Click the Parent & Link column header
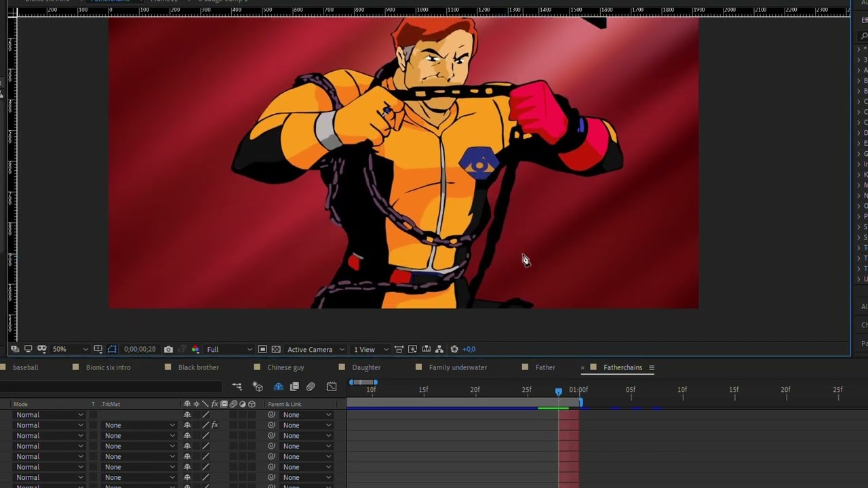This screenshot has height=488, width=868. pos(284,404)
